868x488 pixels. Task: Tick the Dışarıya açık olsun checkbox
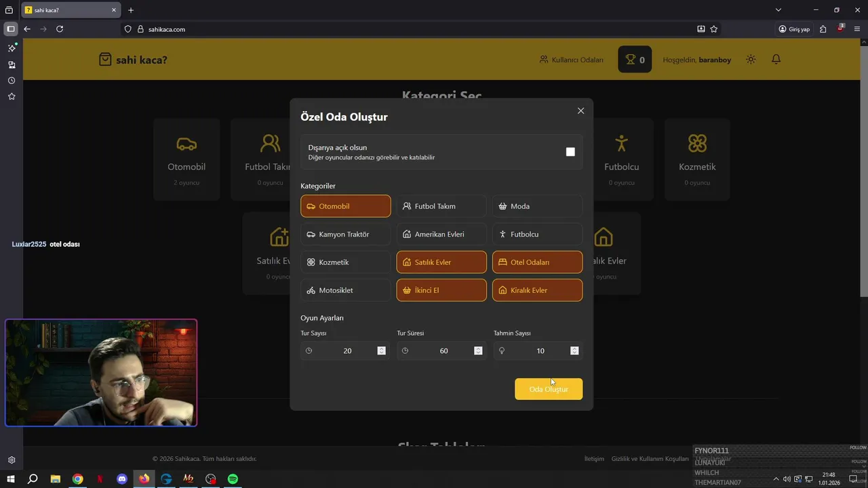click(x=570, y=152)
